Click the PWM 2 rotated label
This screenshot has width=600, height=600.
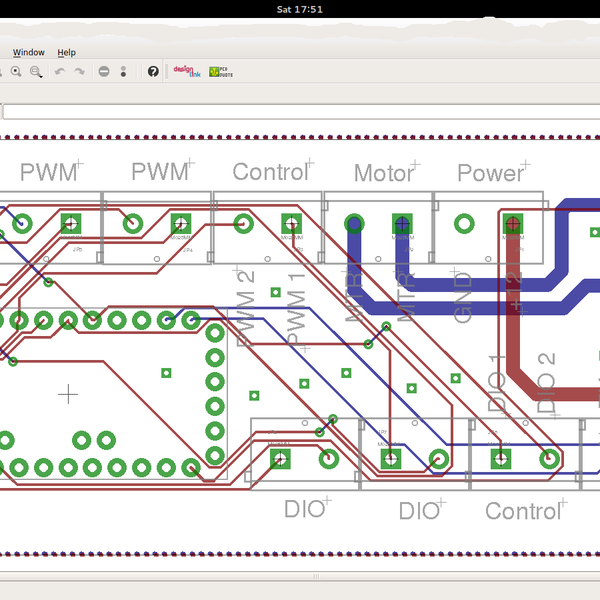(x=246, y=308)
